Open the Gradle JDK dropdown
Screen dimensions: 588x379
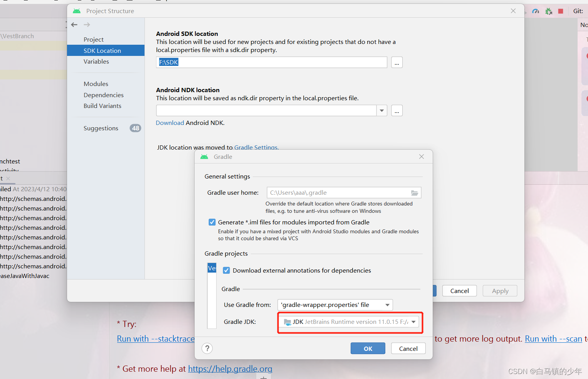click(413, 322)
